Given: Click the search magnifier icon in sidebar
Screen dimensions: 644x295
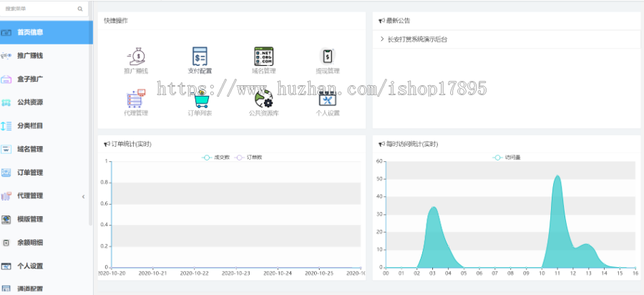Looking at the screenshot, I should [80, 9].
